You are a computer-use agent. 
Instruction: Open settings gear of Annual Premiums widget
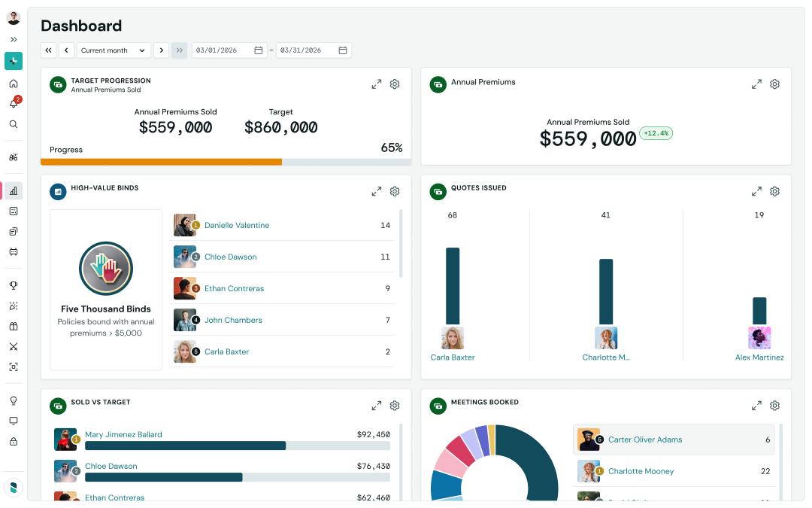[x=774, y=84]
